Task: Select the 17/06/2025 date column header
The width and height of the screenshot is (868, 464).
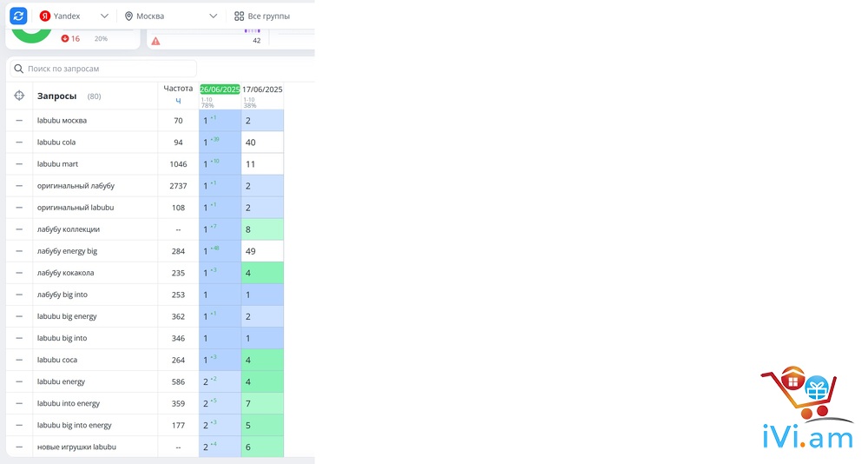Action: pyautogui.click(x=262, y=89)
